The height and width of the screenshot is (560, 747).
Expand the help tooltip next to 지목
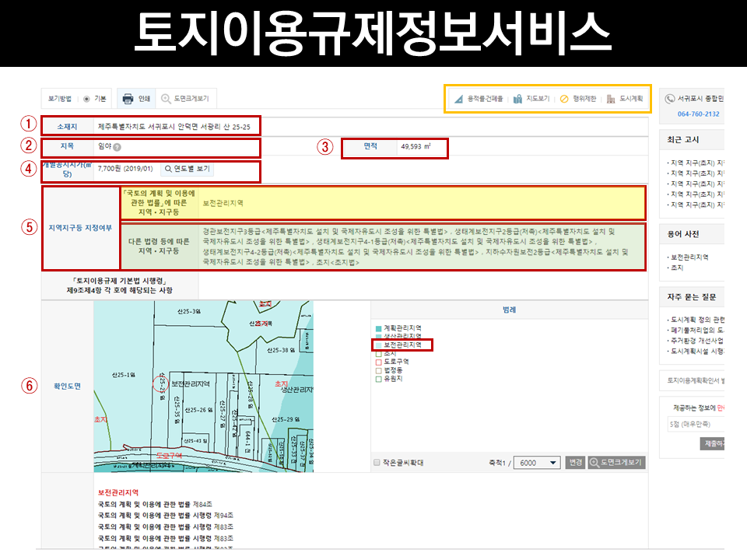coord(117,147)
